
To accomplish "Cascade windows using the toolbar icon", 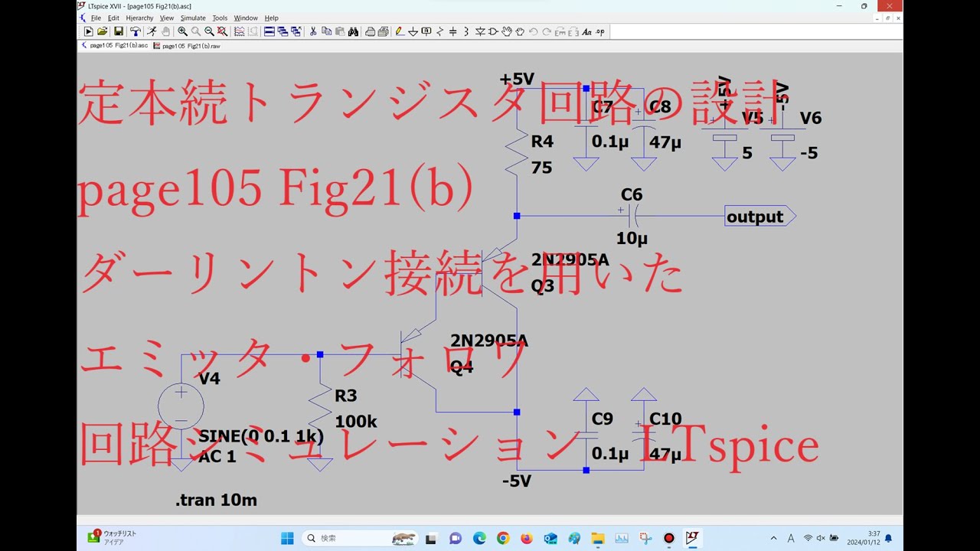I will pos(283,31).
